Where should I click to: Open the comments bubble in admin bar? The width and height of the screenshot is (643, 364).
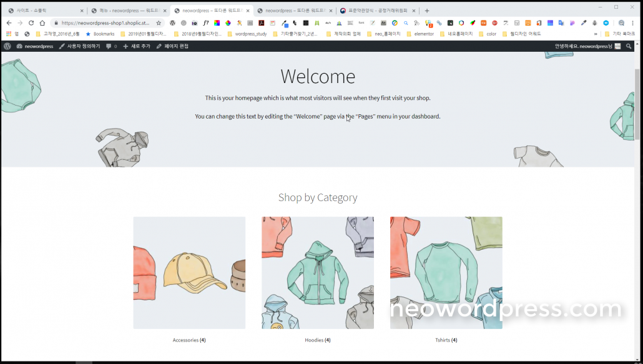point(111,46)
